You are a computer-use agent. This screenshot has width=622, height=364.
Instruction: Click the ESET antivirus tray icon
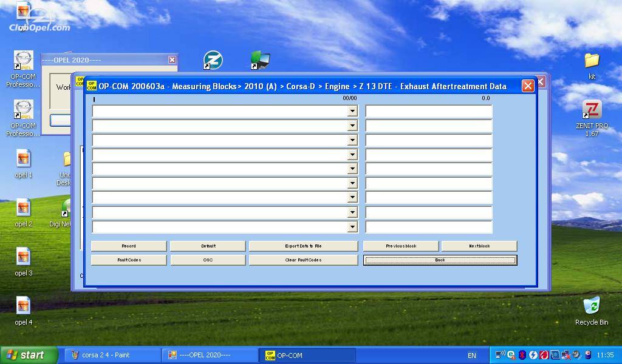pos(511,355)
